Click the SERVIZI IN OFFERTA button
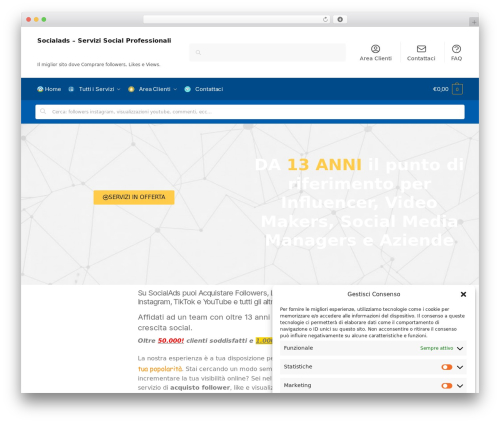This screenshot has height=423, width=500. [134, 197]
